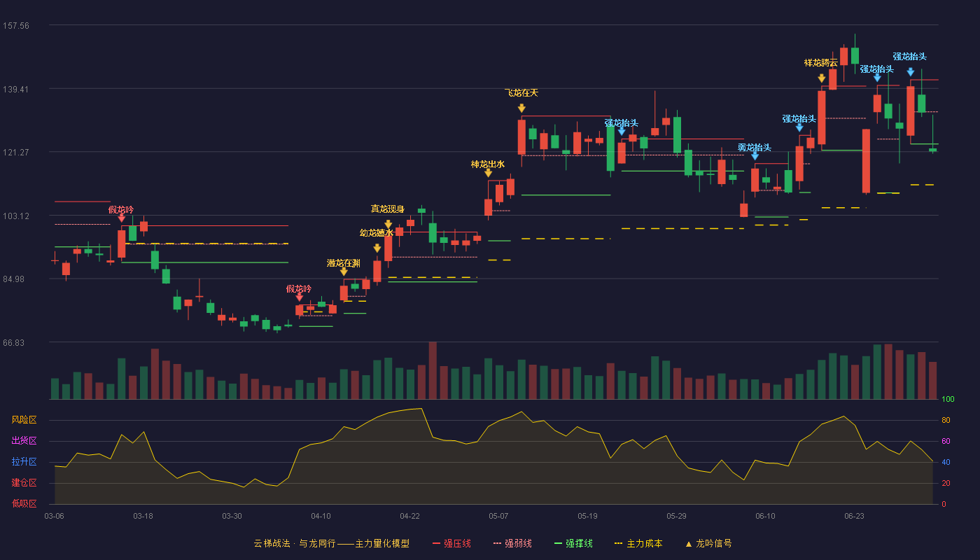The width and height of the screenshot is (980, 560).
Task: Click the 04-10 date label
Action: [321, 516]
